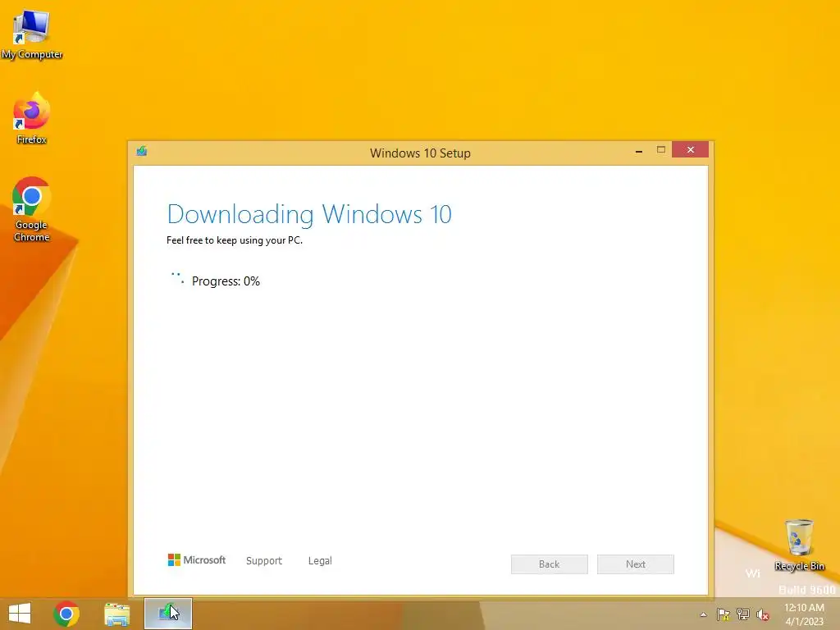The image size is (840, 630).
Task: Click the Setup window title bar icon
Action: pos(141,151)
